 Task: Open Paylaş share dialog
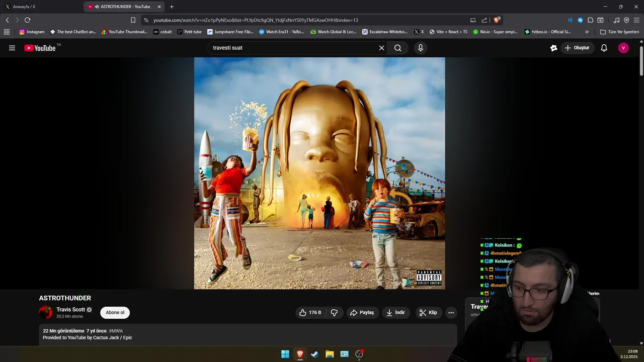362,313
